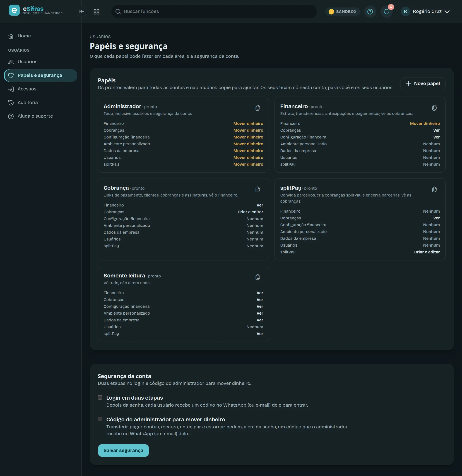Screen dimensions: 462x476
Task: Click Mover dinheiro in Financeiro card
Action: [x=425, y=123]
